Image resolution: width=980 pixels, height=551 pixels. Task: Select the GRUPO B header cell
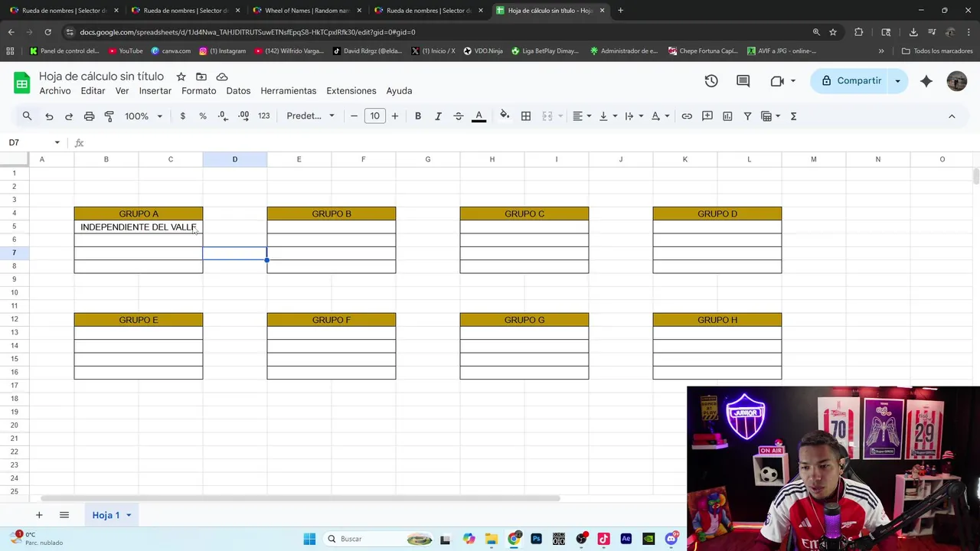point(332,214)
